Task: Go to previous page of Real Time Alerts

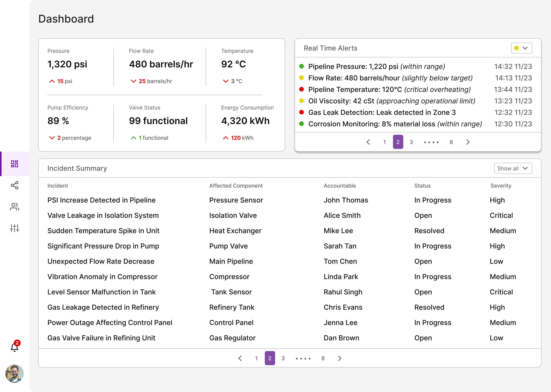Action: [x=368, y=142]
